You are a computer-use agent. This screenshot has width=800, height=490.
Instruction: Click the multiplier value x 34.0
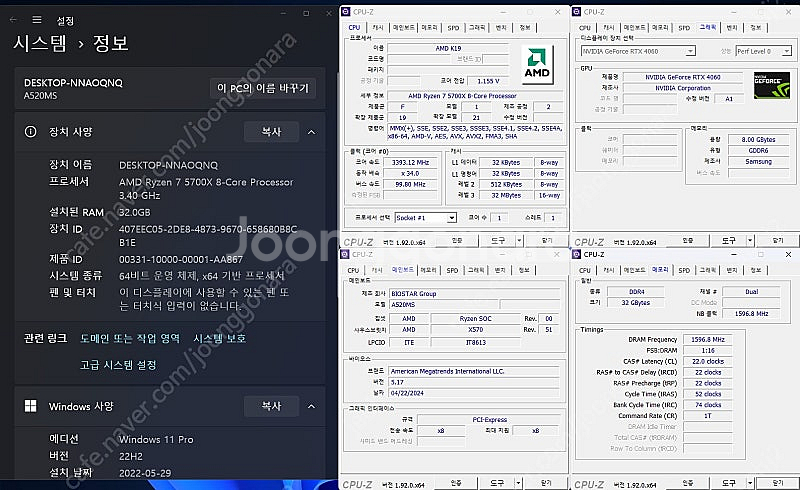410,173
